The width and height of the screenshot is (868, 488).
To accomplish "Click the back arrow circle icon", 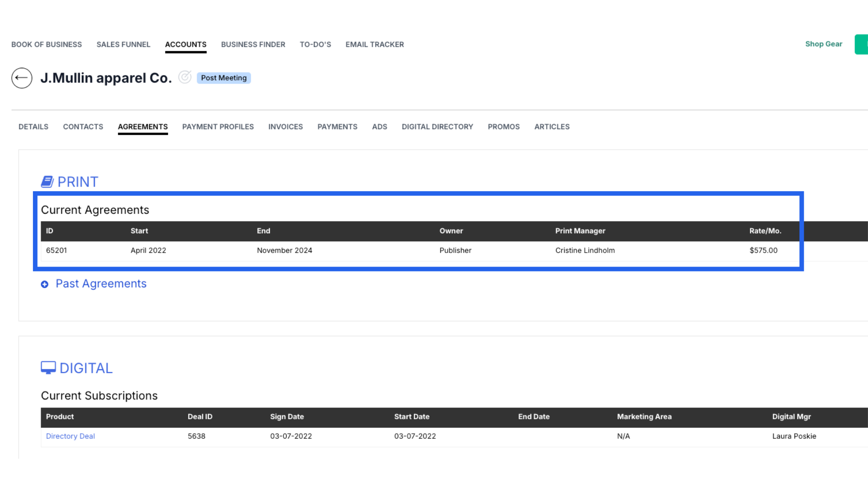I will coord(22,78).
